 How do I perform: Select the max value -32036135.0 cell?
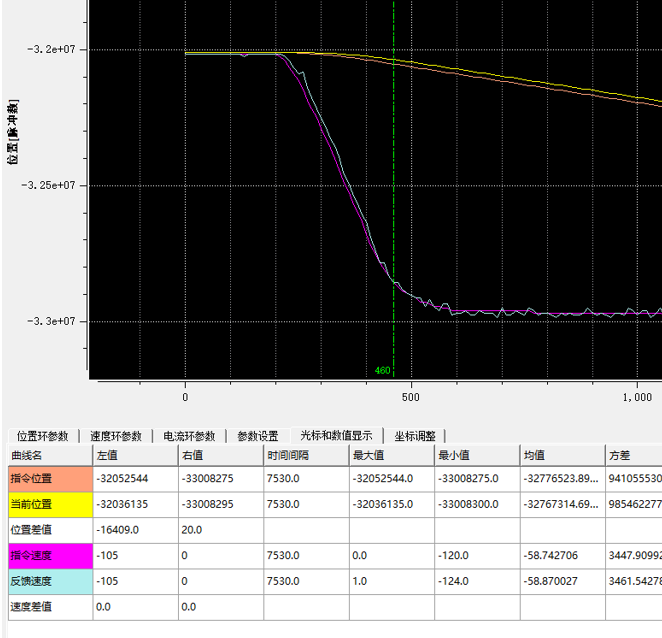click(392, 505)
